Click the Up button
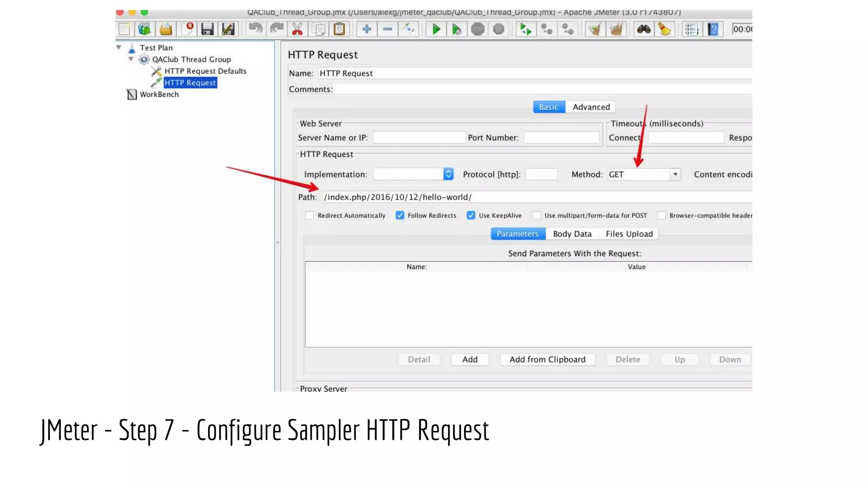868x488 pixels. pyautogui.click(x=679, y=360)
